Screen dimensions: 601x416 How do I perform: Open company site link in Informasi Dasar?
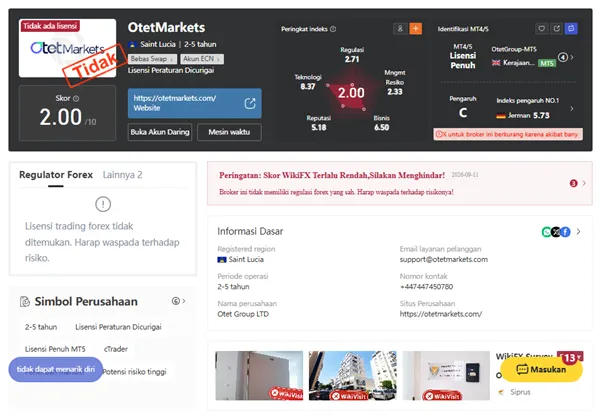coord(441,314)
